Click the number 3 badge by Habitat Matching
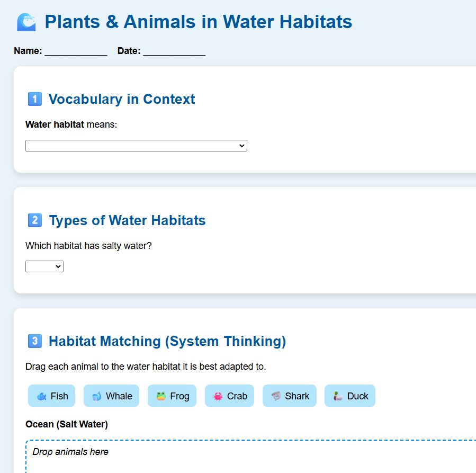Image resolution: width=476 pixels, height=473 pixels. [x=34, y=341]
